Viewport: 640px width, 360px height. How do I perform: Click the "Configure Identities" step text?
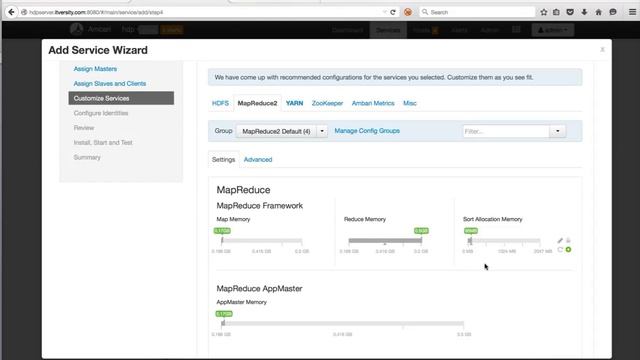coord(101,113)
